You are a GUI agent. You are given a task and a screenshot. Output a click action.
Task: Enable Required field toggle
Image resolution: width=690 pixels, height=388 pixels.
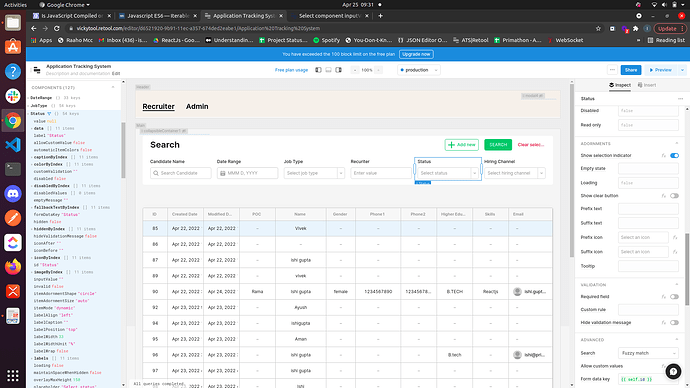click(x=674, y=297)
